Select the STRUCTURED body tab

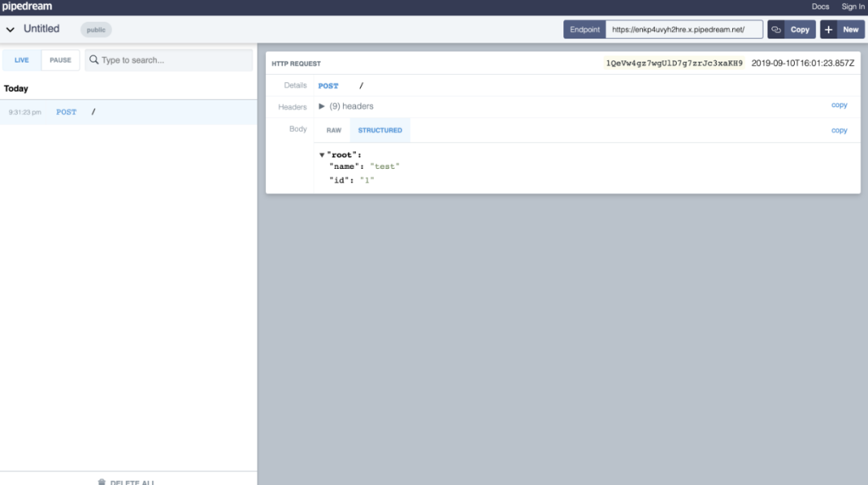coord(379,130)
